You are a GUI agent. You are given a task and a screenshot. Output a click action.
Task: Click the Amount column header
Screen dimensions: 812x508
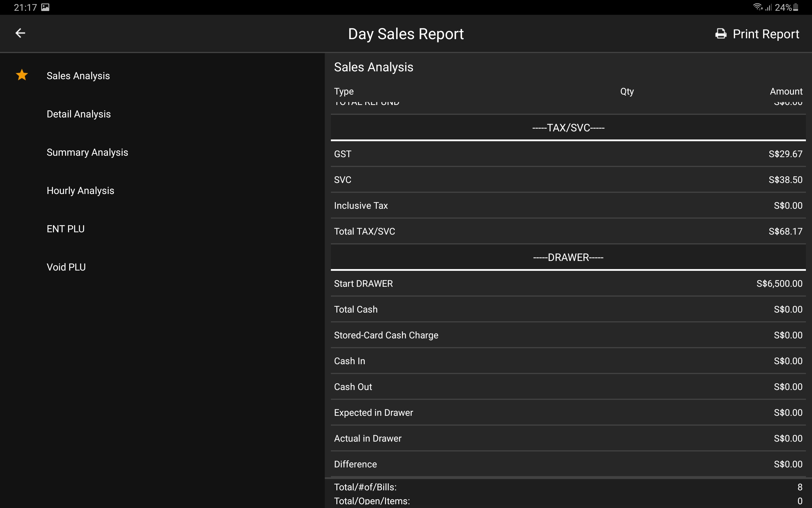(786, 91)
